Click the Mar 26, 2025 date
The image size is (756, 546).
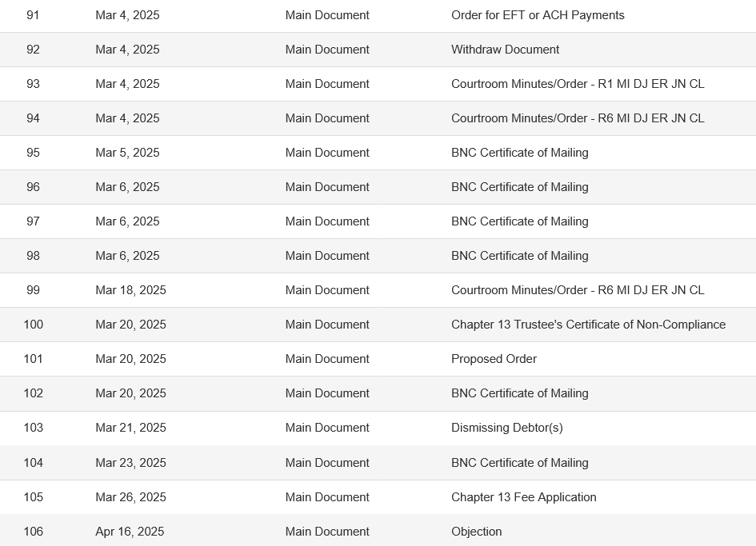coord(130,497)
